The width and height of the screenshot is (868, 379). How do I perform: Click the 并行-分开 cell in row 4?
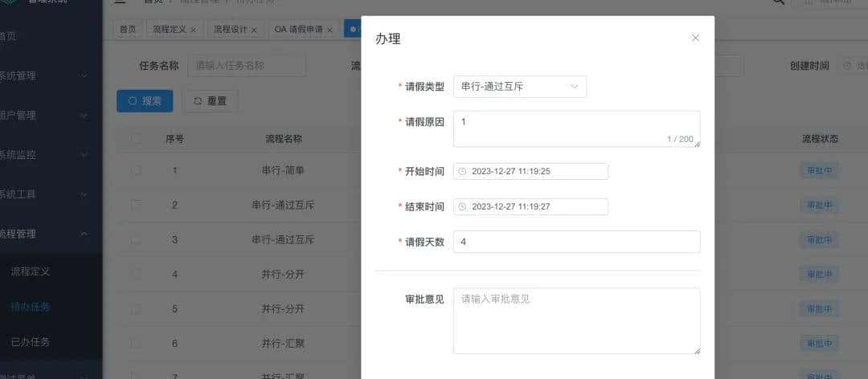coord(283,274)
